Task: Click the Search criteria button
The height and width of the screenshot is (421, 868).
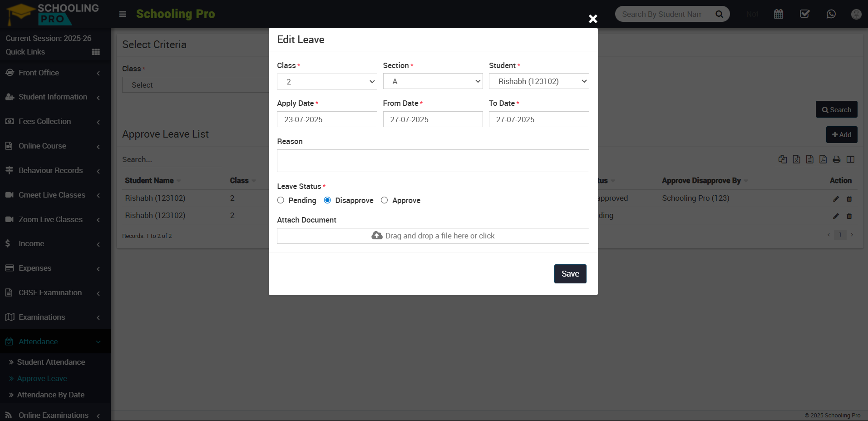Action: [837, 109]
